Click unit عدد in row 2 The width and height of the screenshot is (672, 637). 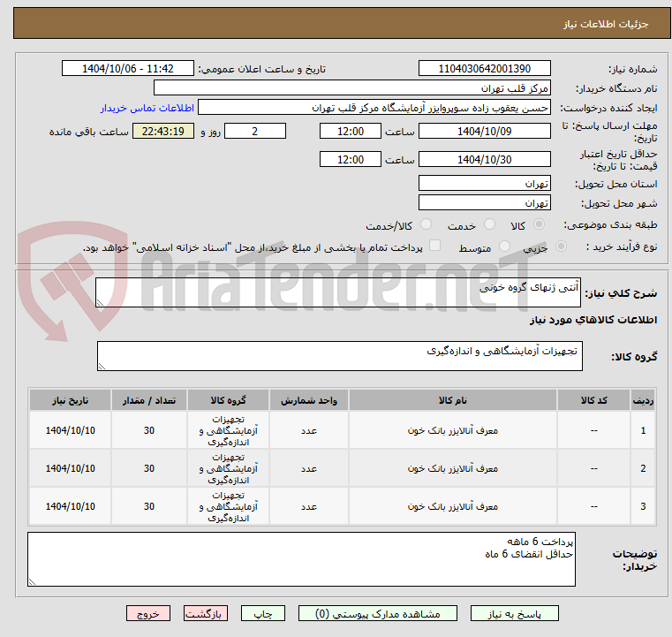coord(308,468)
